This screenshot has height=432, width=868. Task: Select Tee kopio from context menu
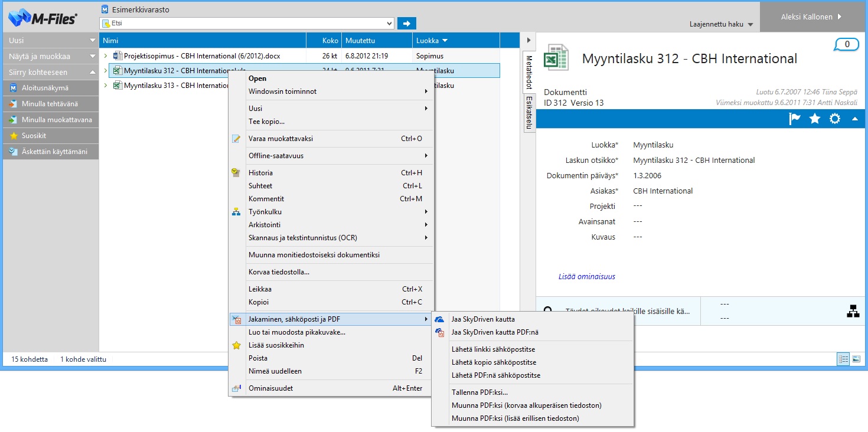point(331,122)
